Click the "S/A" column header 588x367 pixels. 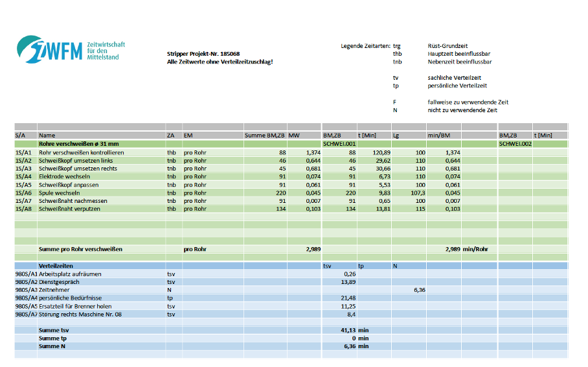click(x=20, y=135)
